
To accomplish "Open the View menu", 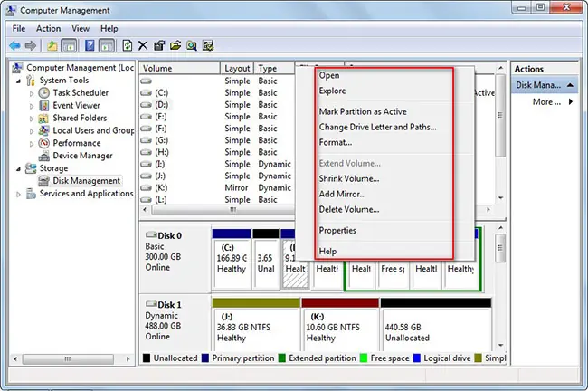I will (81, 29).
